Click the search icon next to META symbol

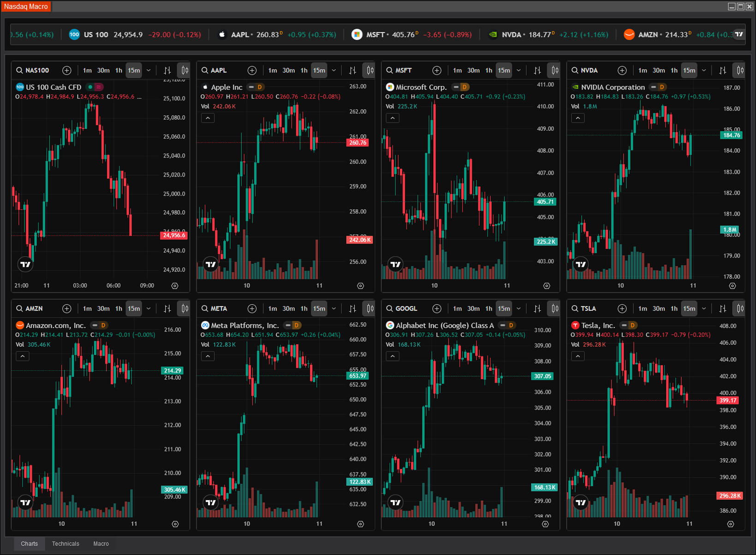205,309
